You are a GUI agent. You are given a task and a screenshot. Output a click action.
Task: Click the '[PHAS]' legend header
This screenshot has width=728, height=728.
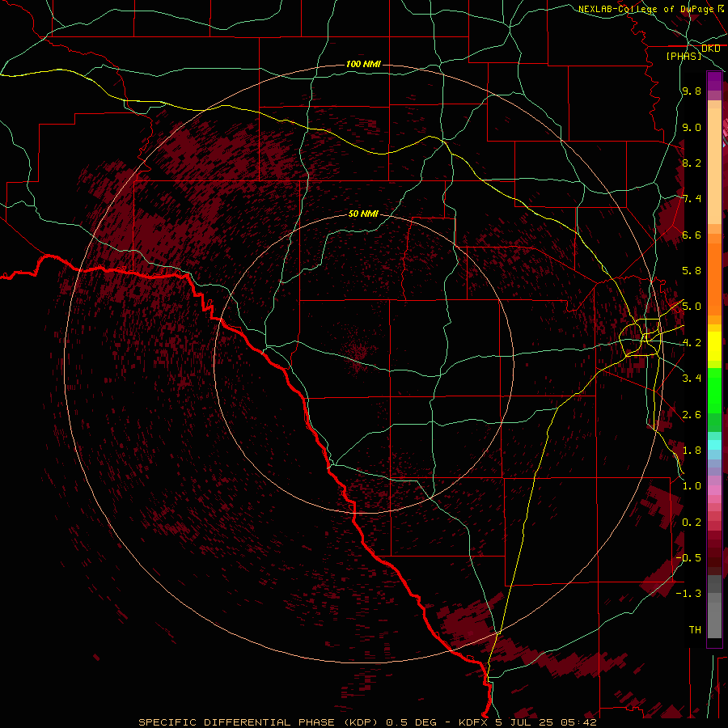click(x=684, y=56)
